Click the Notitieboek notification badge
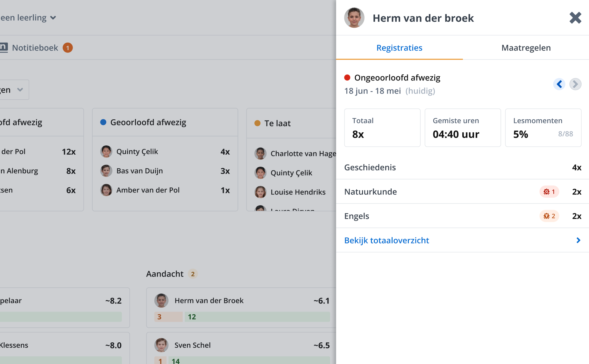589x364 pixels. tap(67, 48)
